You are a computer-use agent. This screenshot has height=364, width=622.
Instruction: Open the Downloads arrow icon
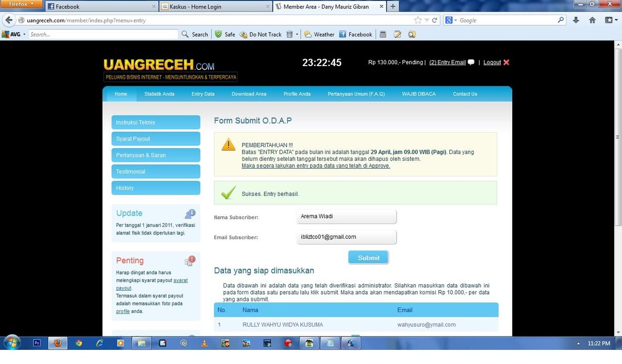pos(576,20)
